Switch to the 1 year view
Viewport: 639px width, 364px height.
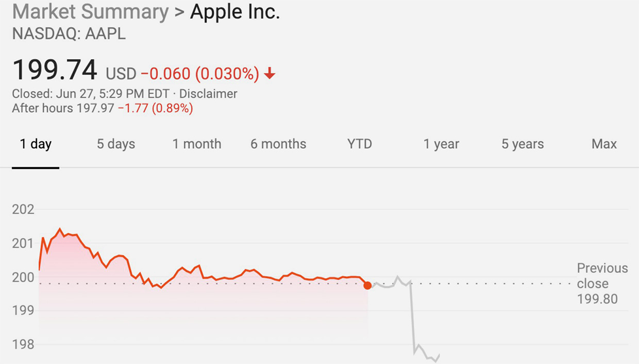point(441,144)
